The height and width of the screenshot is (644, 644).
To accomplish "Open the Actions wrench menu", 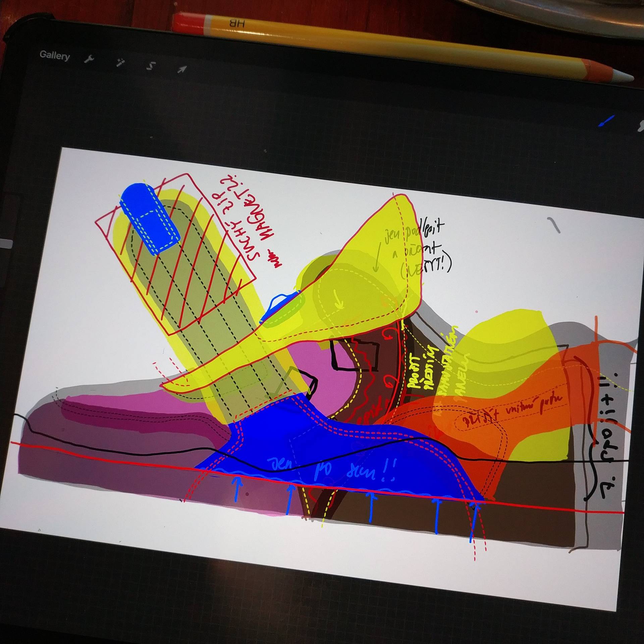I will (89, 59).
